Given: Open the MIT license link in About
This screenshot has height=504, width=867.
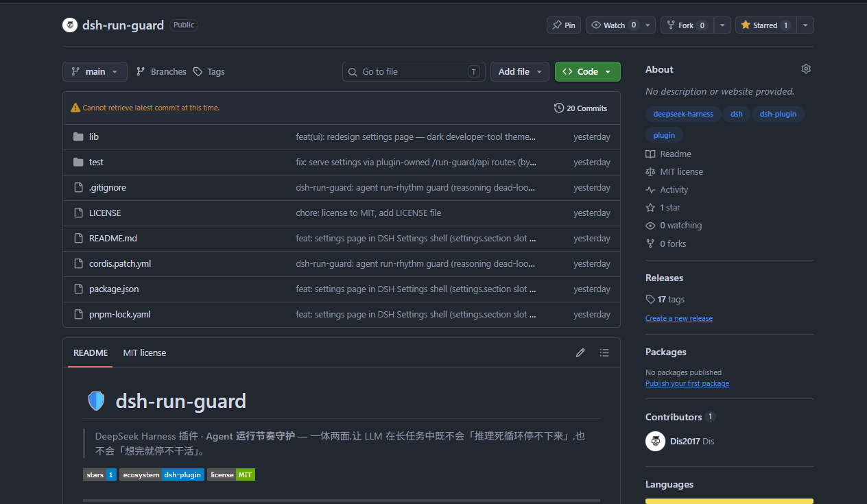Looking at the screenshot, I should tap(674, 172).
